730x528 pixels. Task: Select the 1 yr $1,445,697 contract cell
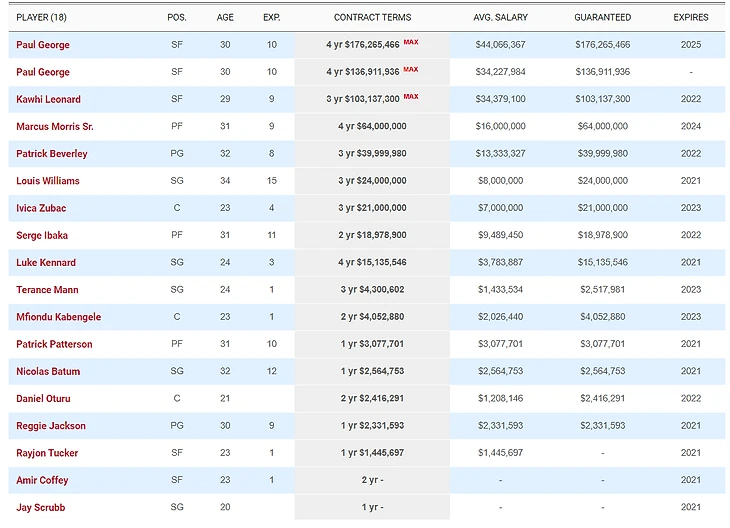click(372, 453)
